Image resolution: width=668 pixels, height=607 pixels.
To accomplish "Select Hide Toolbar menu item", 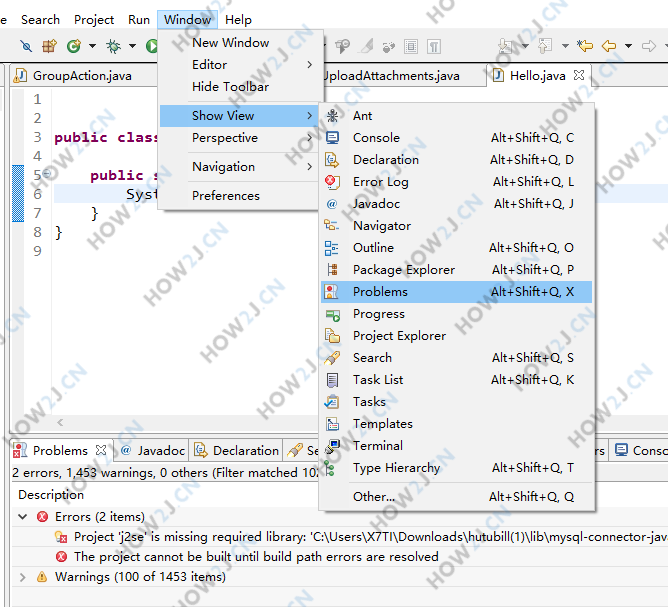I will click(239, 87).
